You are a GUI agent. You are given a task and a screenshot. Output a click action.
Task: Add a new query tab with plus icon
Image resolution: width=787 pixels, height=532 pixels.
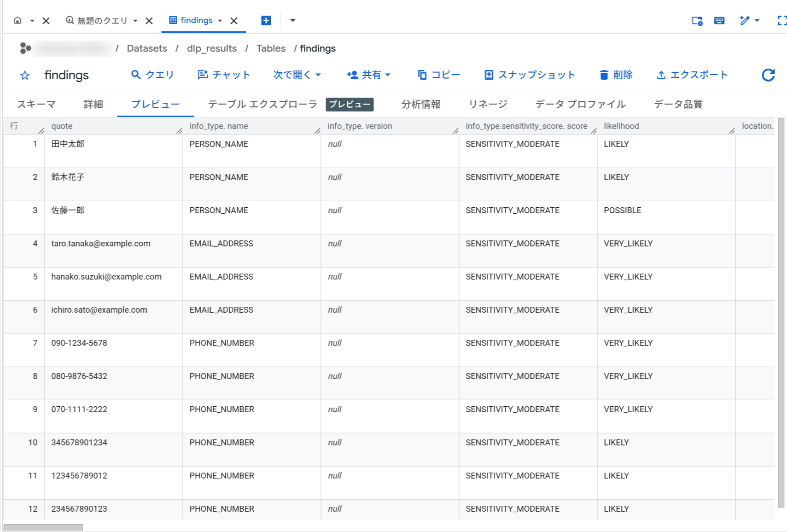[266, 21]
